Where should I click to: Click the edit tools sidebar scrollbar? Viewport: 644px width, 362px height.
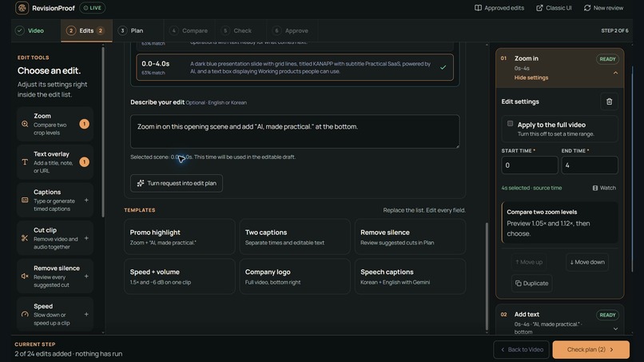tap(103, 132)
